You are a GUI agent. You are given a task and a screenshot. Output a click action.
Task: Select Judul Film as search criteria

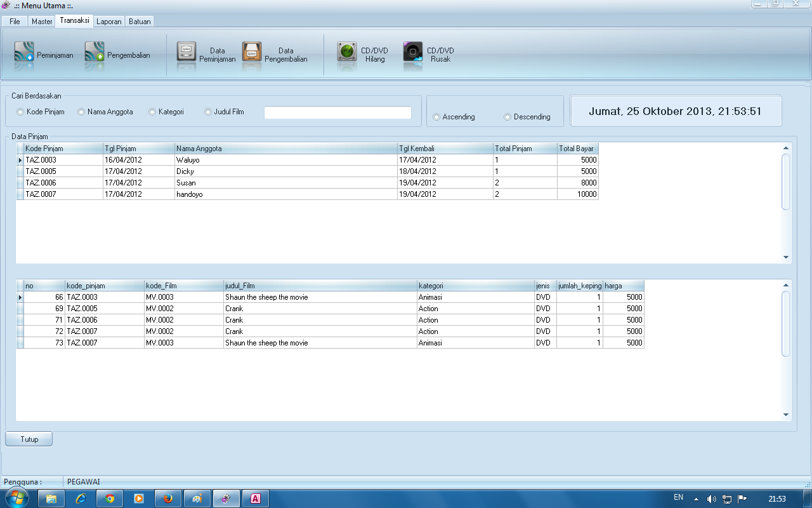point(208,111)
